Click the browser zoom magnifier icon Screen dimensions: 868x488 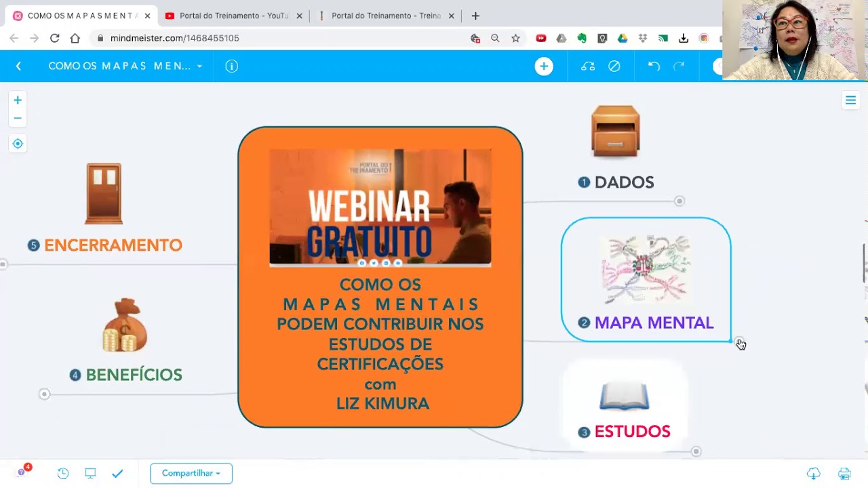tap(495, 38)
